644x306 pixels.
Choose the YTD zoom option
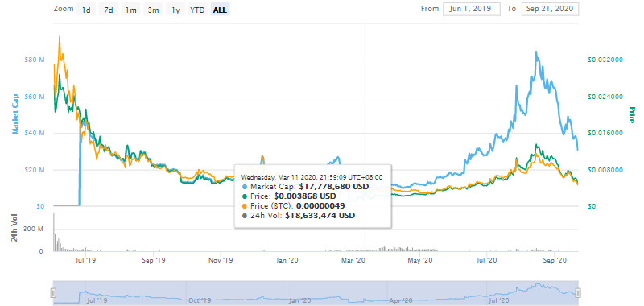[x=197, y=10]
